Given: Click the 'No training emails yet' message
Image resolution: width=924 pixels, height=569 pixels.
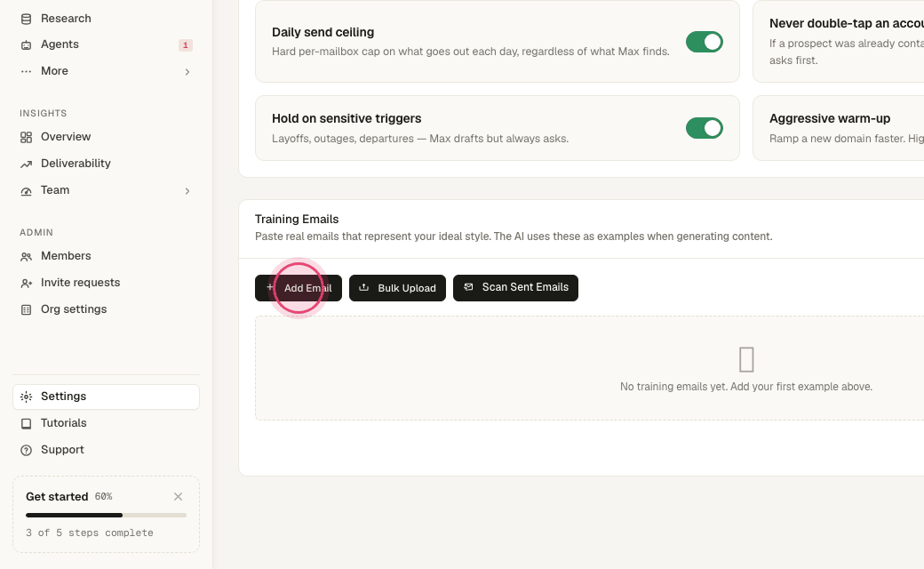Looking at the screenshot, I should pyautogui.click(x=746, y=386).
